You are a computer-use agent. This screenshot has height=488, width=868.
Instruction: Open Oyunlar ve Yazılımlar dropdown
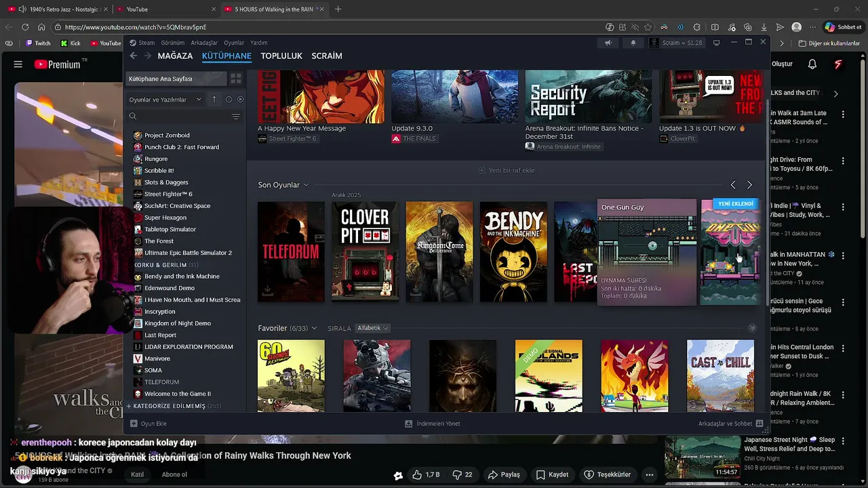tap(165, 99)
